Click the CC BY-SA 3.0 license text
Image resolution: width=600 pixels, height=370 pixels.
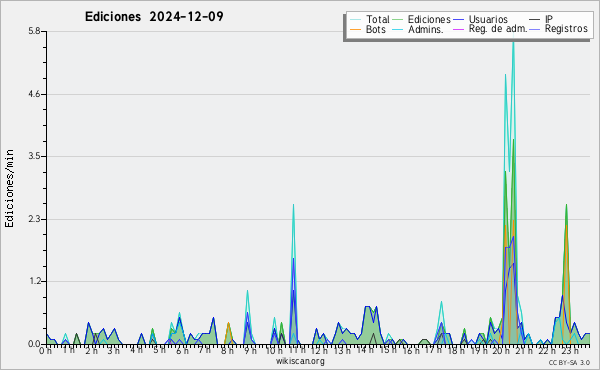point(569,363)
